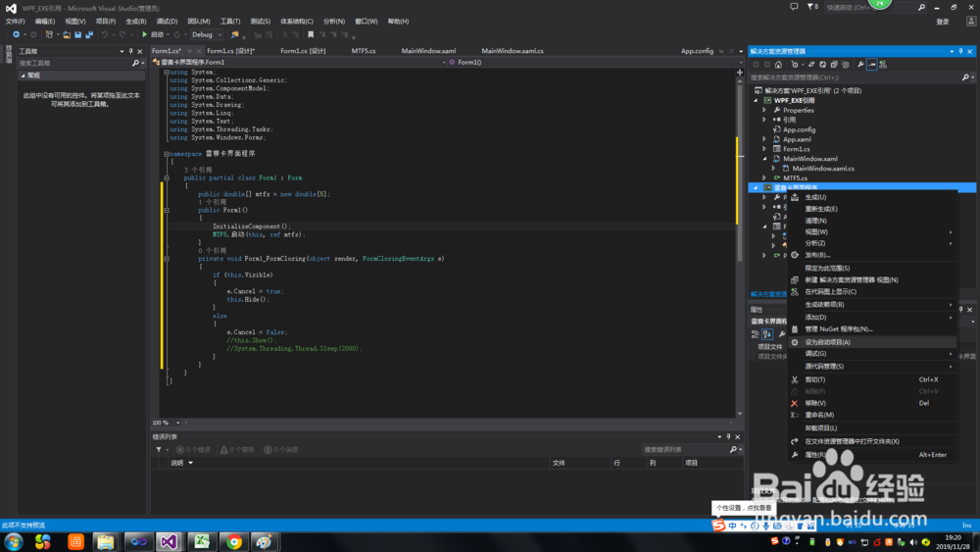Click the search magnifier in the Toolbox panel
Image resolution: width=980 pixels, height=552 pixels.
click(135, 63)
